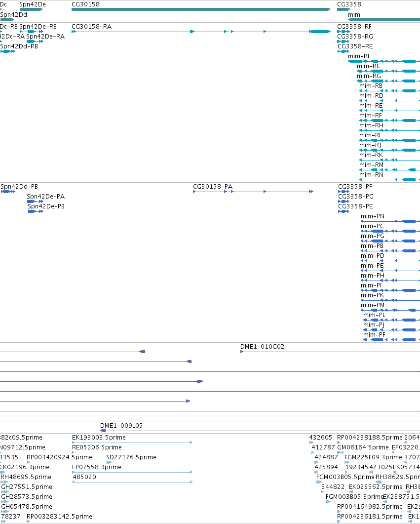Image resolution: width=420 pixels, height=524 pixels.
Task: Select EST EK193003.5prime
Action: (99, 438)
